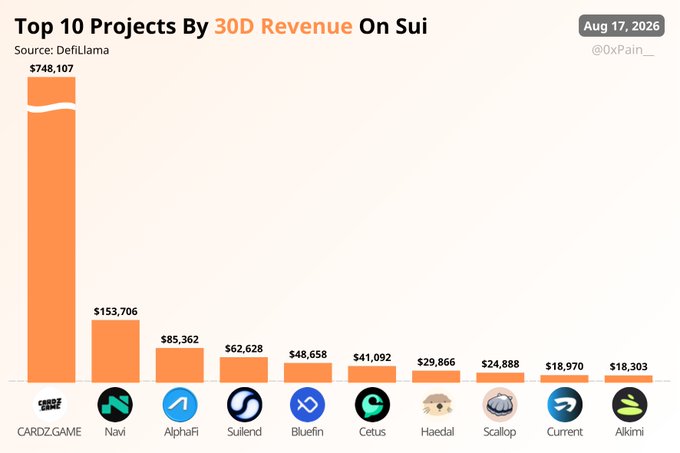Click the chart title heading
The width and height of the screenshot is (680, 453).
[x=221, y=26]
